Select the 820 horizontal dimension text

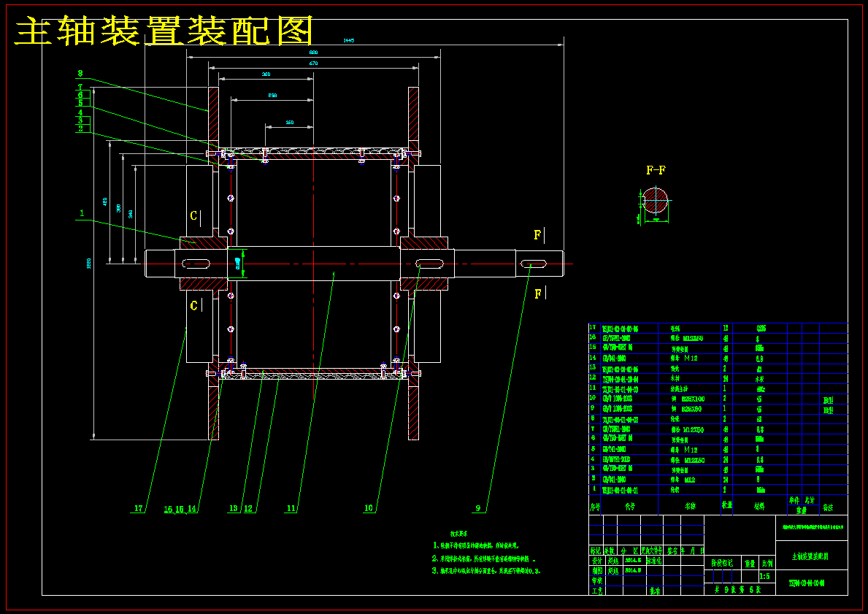(313, 53)
